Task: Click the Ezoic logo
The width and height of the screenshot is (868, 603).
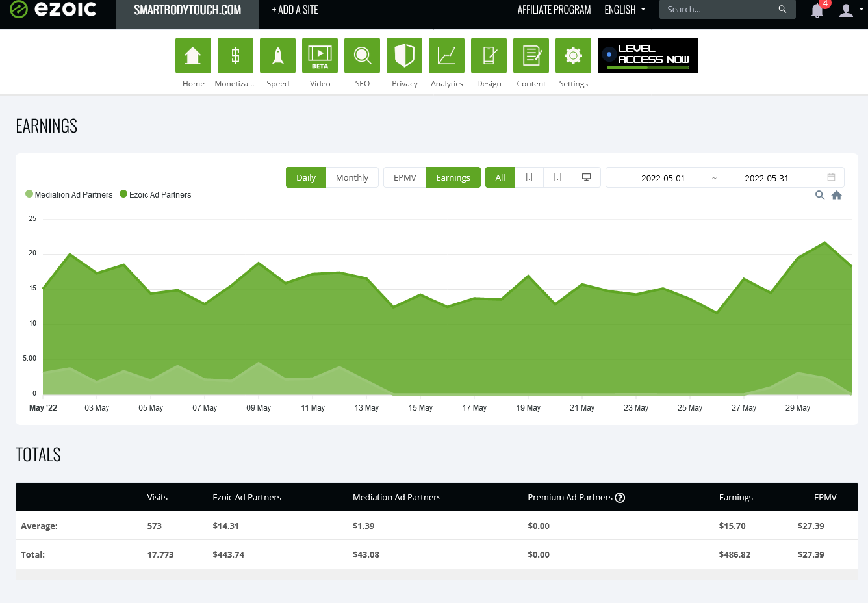Action: coord(53,9)
